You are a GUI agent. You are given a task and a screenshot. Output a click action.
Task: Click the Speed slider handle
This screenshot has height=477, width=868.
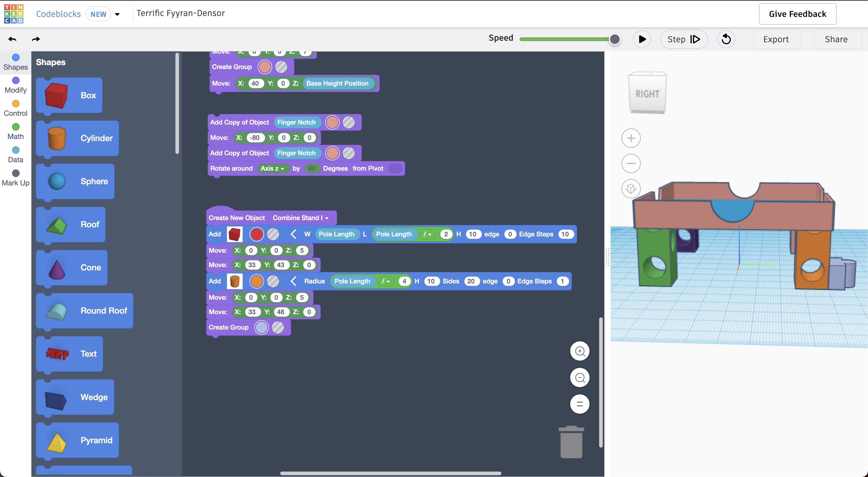click(x=614, y=39)
